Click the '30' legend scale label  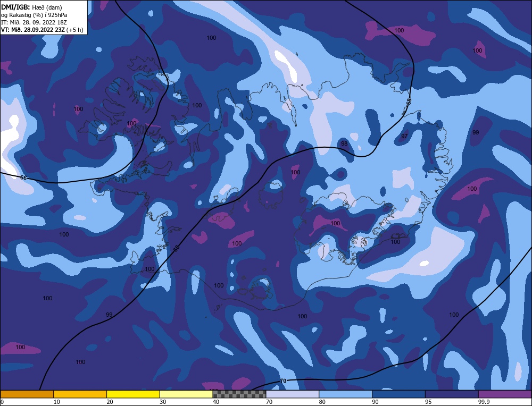point(163,402)
